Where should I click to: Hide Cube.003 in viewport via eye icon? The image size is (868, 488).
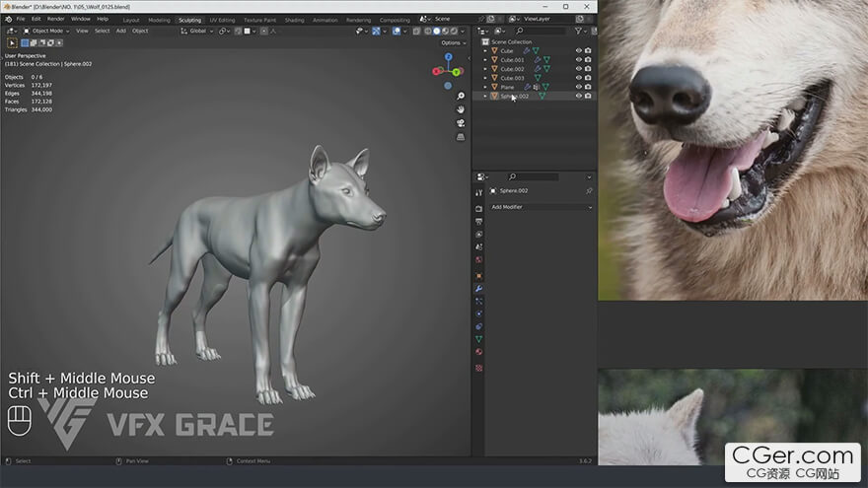click(578, 78)
